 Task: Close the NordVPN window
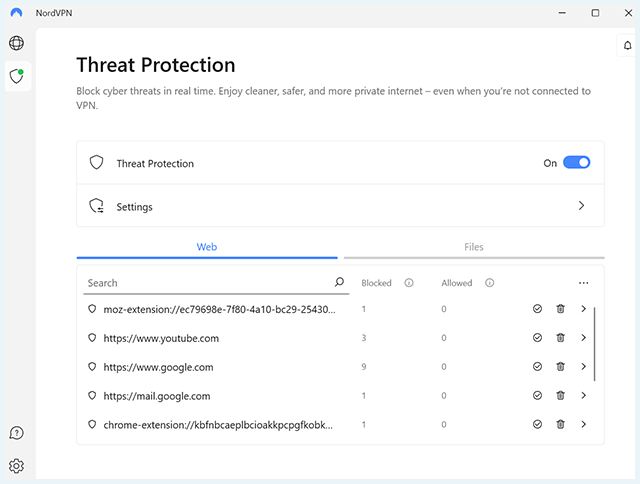629,13
